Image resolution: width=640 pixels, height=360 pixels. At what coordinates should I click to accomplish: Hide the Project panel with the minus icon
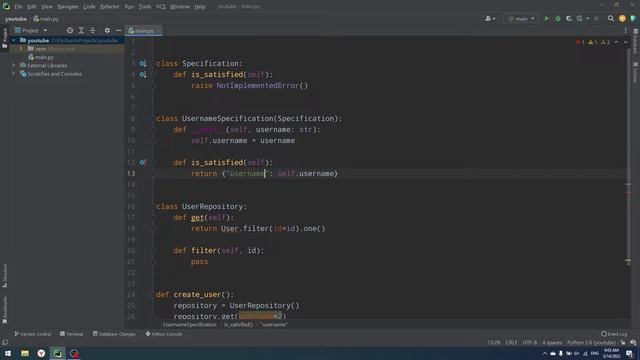(x=118, y=30)
